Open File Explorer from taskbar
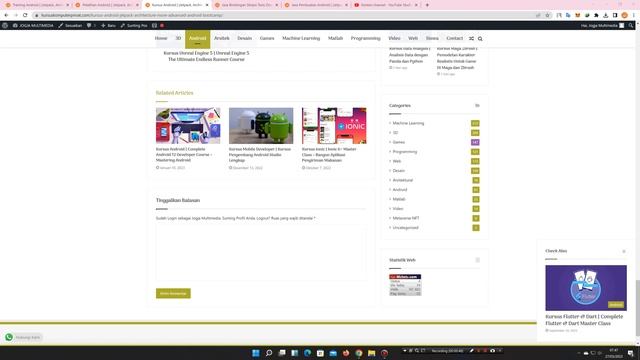 tap(371, 353)
